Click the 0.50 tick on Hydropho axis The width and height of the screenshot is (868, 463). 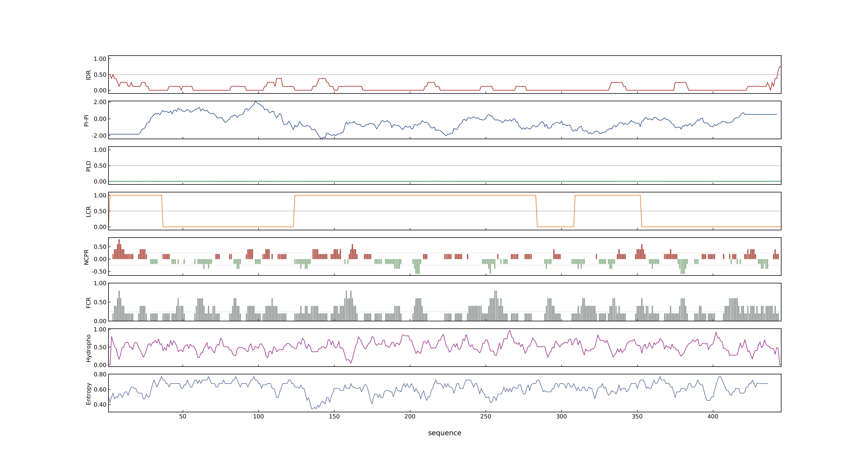coord(100,347)
